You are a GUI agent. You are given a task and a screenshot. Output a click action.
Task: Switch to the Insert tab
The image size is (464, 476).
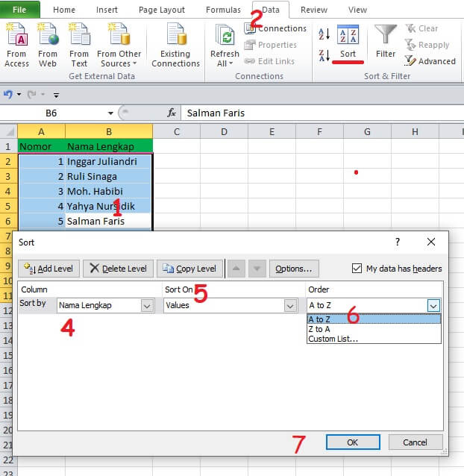[x=107, y=10]
